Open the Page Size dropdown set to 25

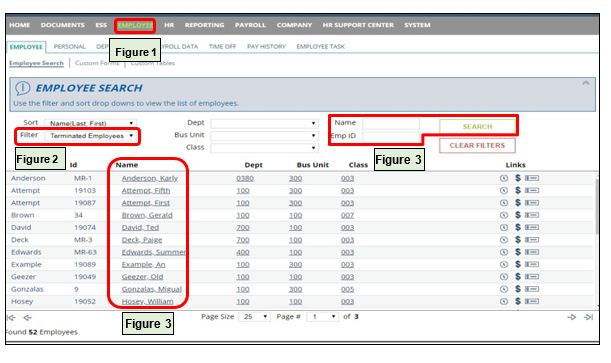pos(254,317)
